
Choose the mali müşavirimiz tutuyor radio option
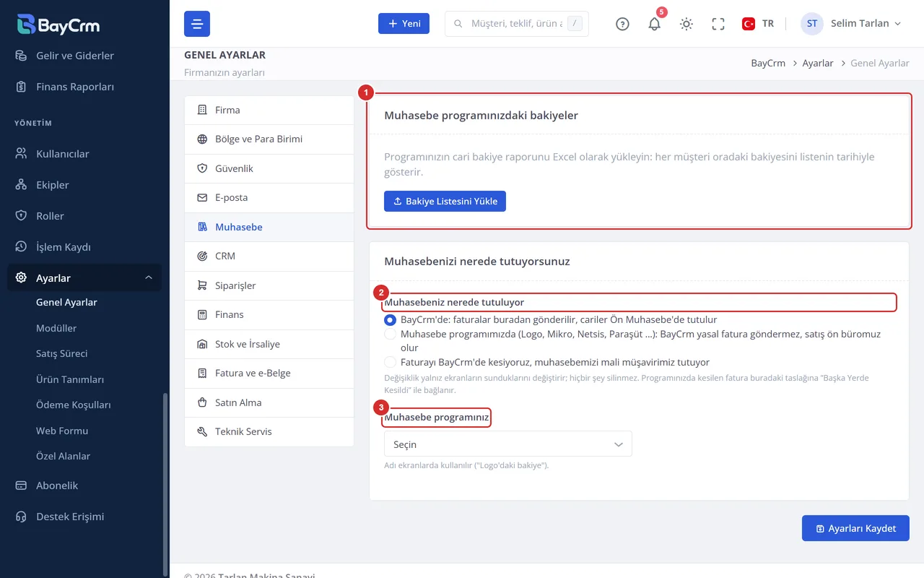390,362
